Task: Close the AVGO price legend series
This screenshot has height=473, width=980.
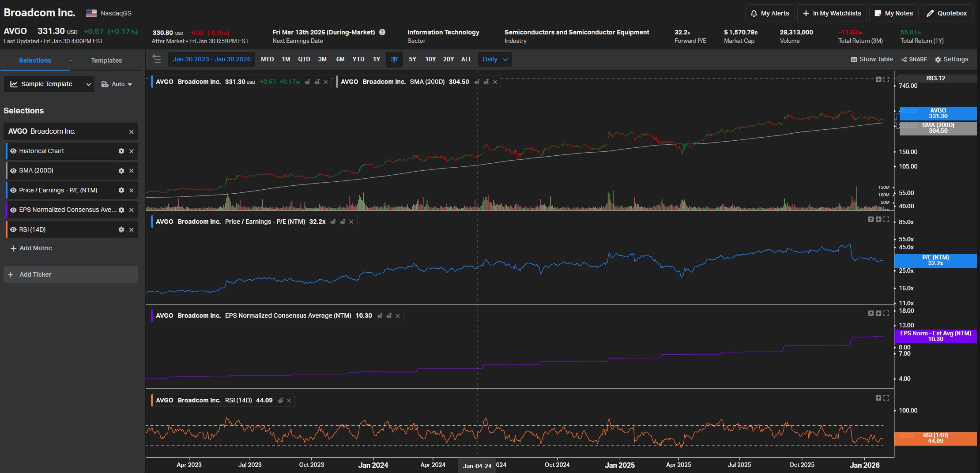Action: point(326,82)
